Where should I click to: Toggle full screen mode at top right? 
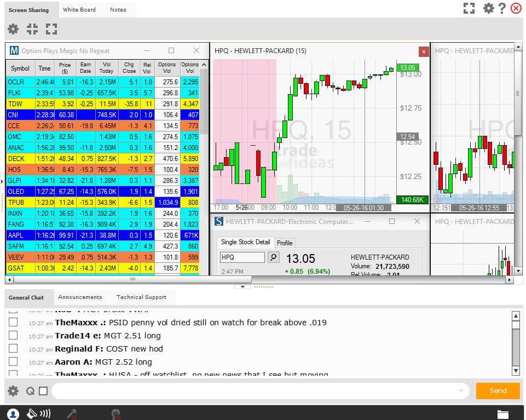[469, 8]
